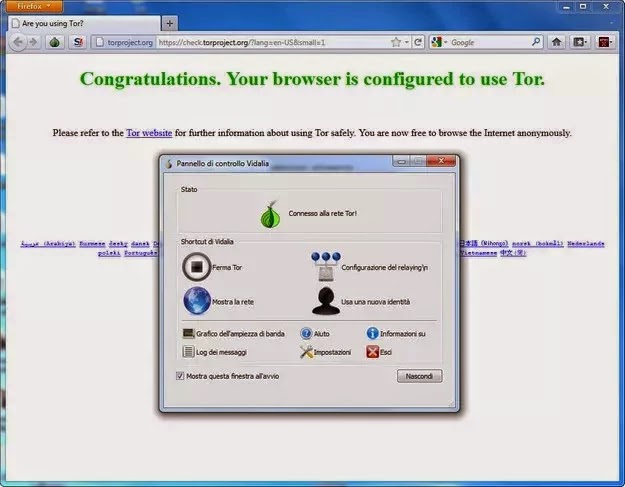Click the Ferma Tor stop icon
Image resolution: width=625 pixels, height=487 pixels.
(196, 267)
